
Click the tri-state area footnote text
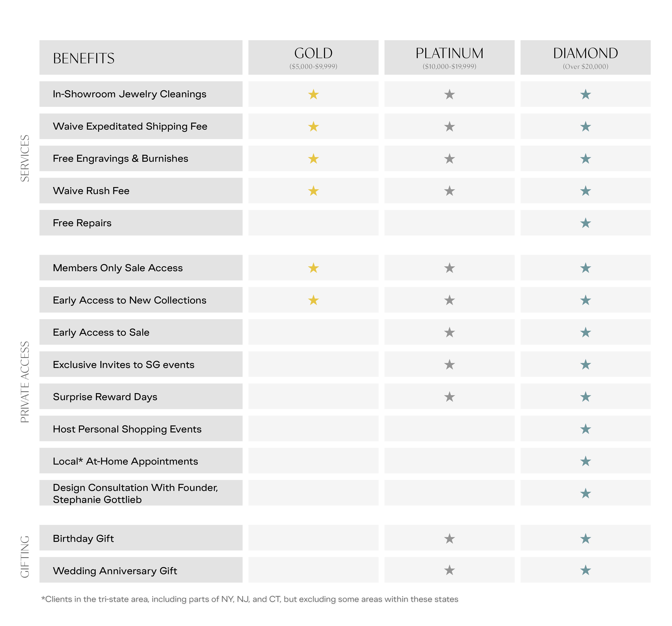pos(249,599)
